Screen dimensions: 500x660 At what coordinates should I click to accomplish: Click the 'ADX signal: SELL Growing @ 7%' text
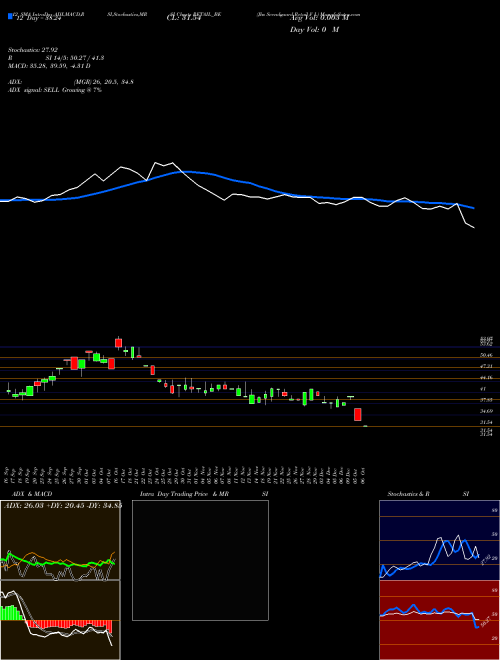click(55, 90)
